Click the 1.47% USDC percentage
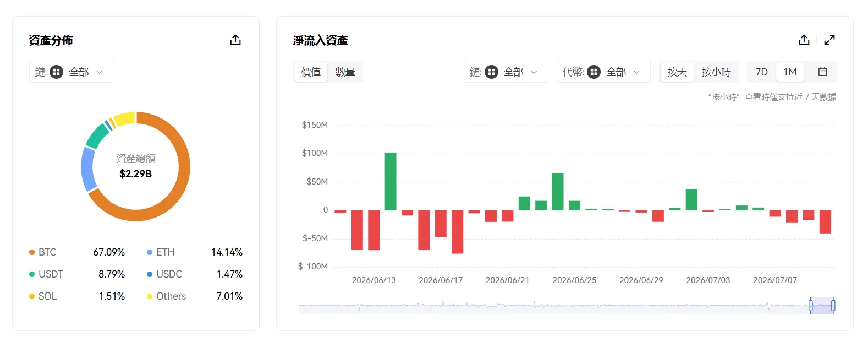 click(229, 274)
